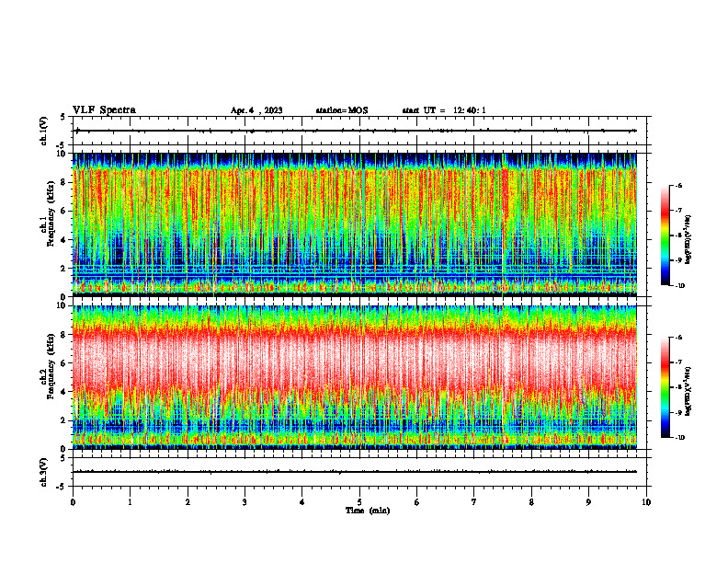Click the ch.1 voltage waveform trace

click(356, 131)
